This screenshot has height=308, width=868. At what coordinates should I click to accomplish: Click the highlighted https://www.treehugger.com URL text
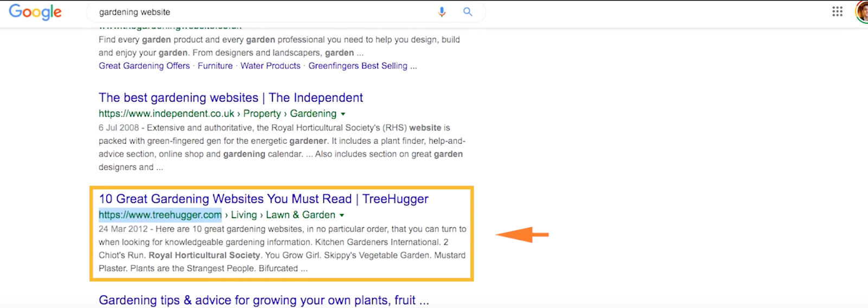[x=160, y=215]
